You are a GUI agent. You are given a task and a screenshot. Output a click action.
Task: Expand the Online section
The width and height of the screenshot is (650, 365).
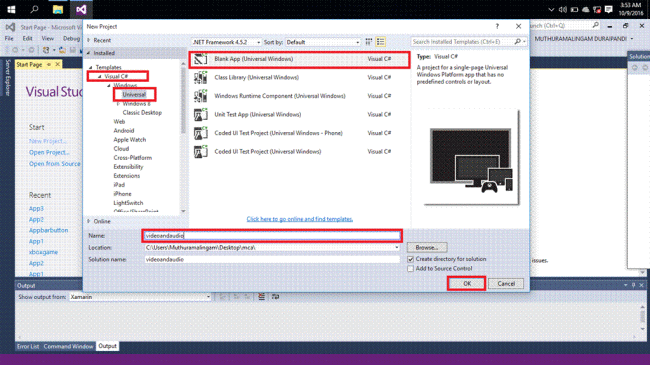(89, 221)
